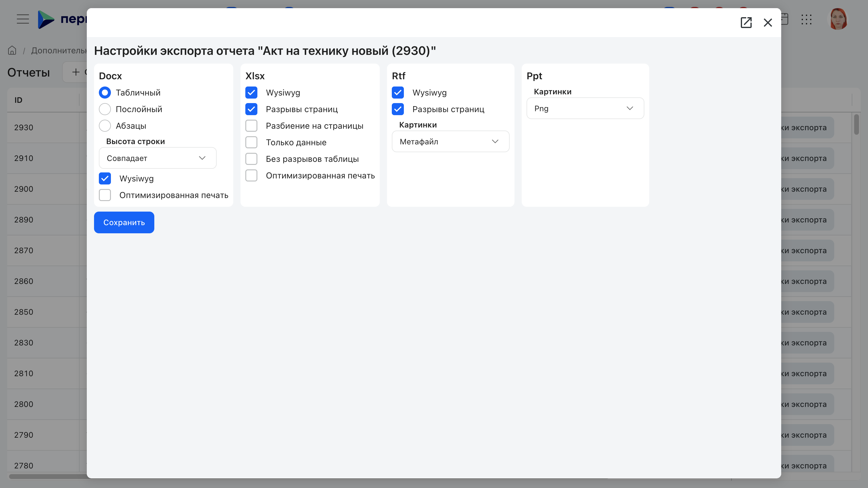Uncheck Wysiwyg in Xlsx section
This screenshot has height=488, width=868.
coord(251,92)
